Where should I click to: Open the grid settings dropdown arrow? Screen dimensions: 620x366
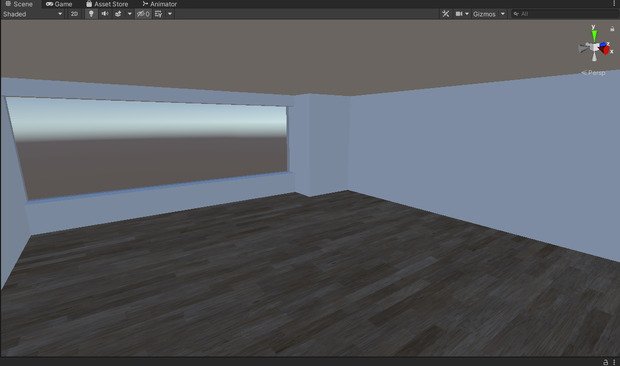[x=170, y=14]
